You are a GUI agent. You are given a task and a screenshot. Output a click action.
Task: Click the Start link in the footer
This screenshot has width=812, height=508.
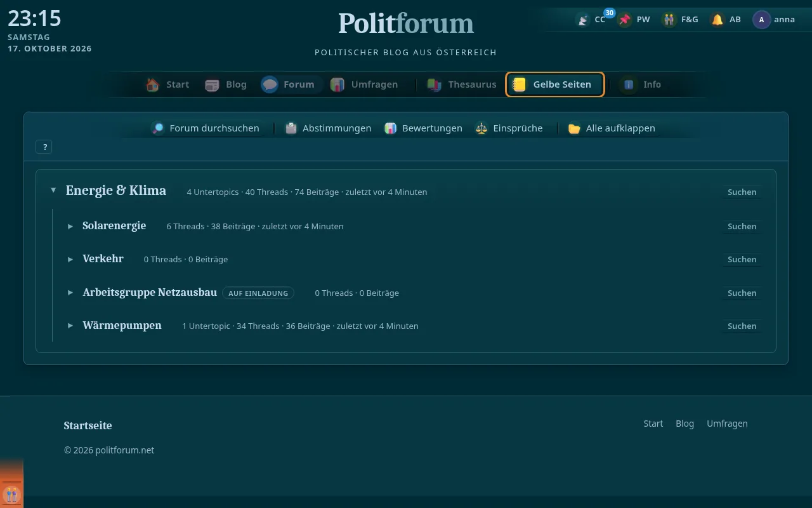pos(653,424)
